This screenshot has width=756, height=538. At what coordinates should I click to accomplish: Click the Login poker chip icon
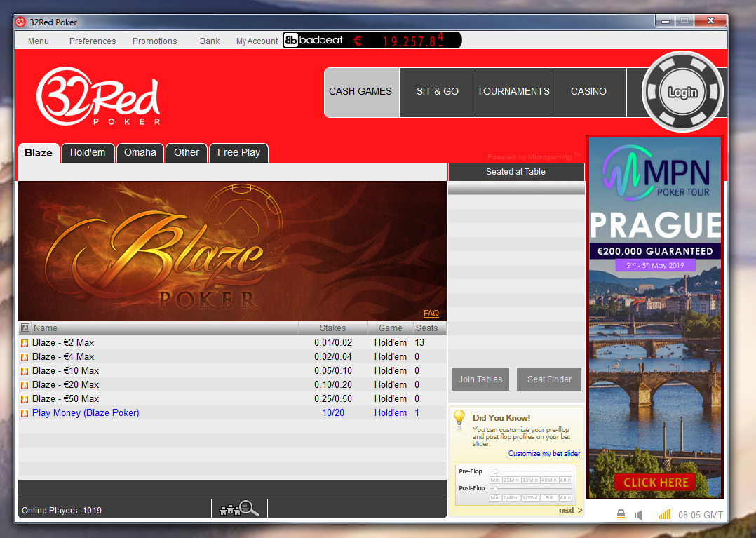[682, 92]
